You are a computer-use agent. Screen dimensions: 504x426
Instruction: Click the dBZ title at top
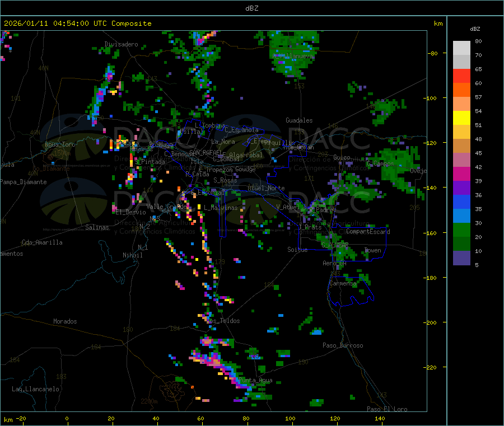coord(251,8)
